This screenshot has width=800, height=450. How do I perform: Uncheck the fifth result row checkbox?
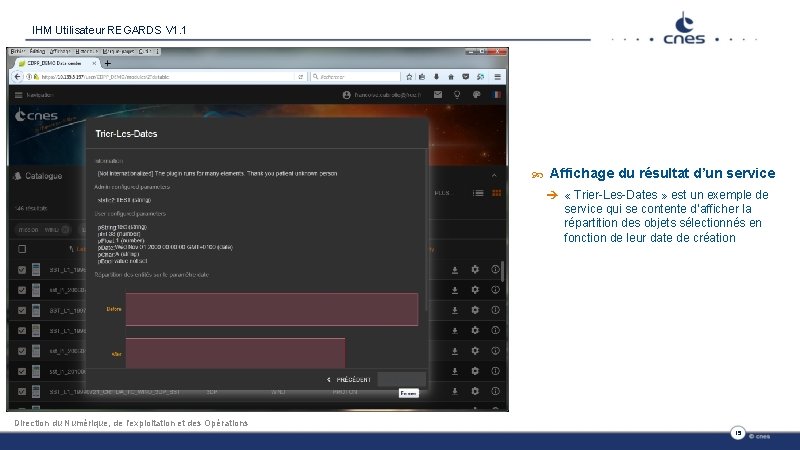(22, 351)
